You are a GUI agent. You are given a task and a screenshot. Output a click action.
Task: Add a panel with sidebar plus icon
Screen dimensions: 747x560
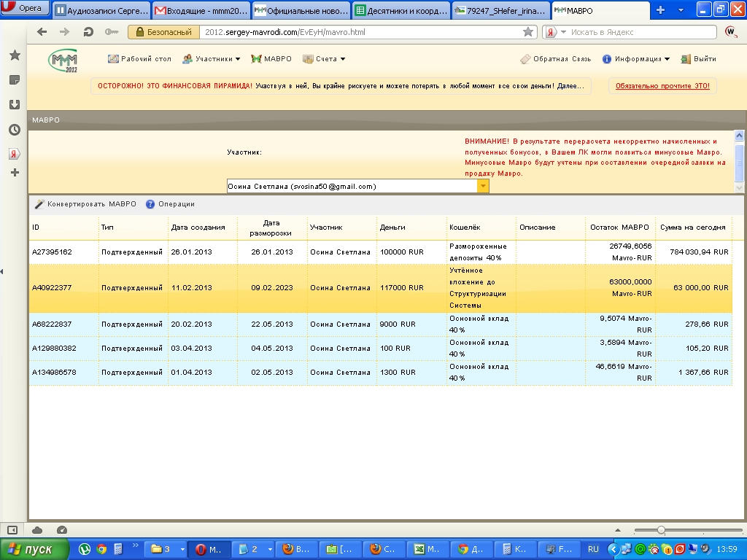tap(15, 172)
